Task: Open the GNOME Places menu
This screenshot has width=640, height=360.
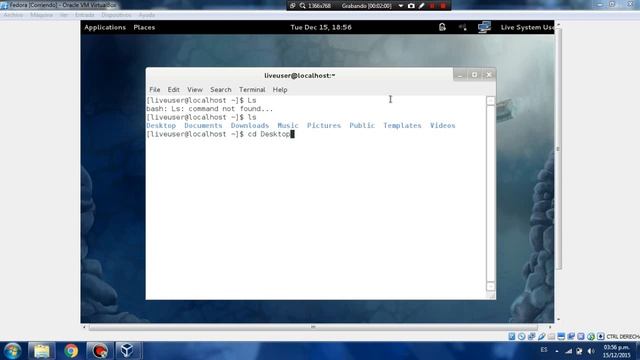Action: pyautogui.click(x=144, y=27)
